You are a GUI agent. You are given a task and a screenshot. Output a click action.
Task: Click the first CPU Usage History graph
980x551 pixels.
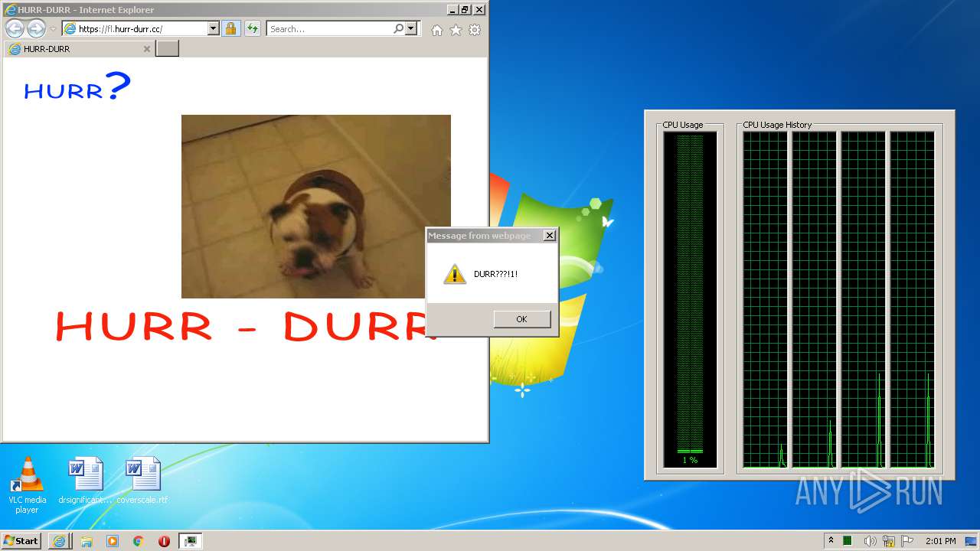(x=765, y=299)
